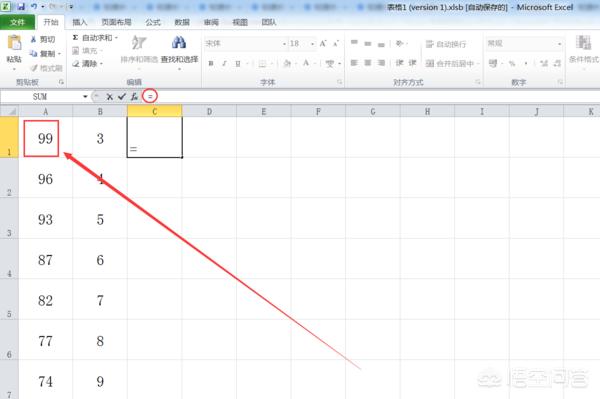Open the AutoSum dropdown arrow
The width and height of the screenshot is (600, 399).
pyautogui.click(x=116, y=38)
